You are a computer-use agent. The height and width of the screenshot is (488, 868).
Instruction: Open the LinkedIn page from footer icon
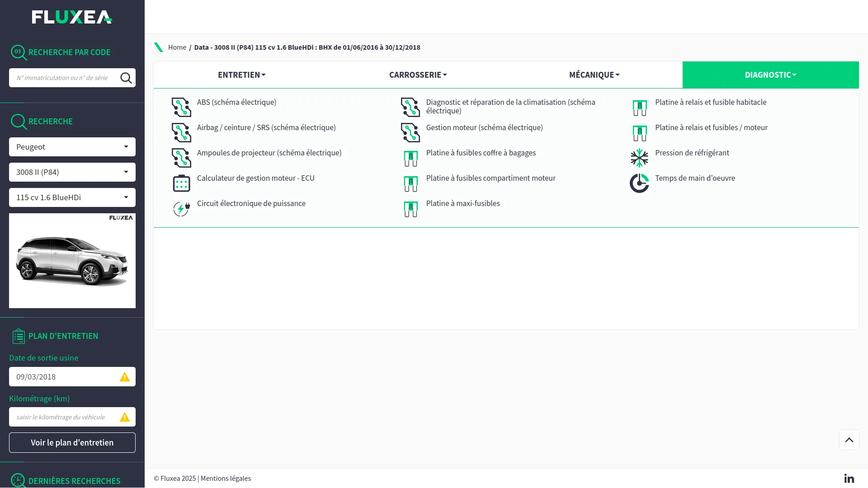pos(849,479)
